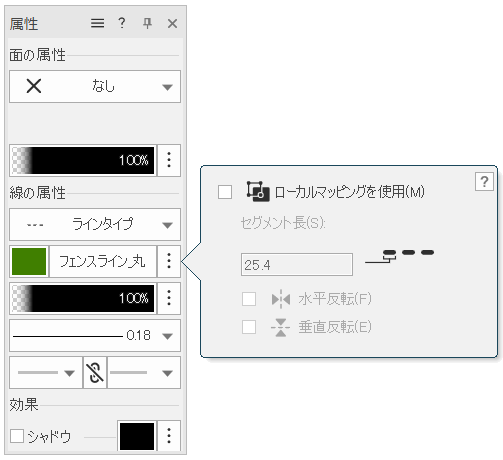Viewport: 503px width, 460px height.
Task: Enable ローカルマッピングを使用(M) checkbox
Action: click(225, 192)
